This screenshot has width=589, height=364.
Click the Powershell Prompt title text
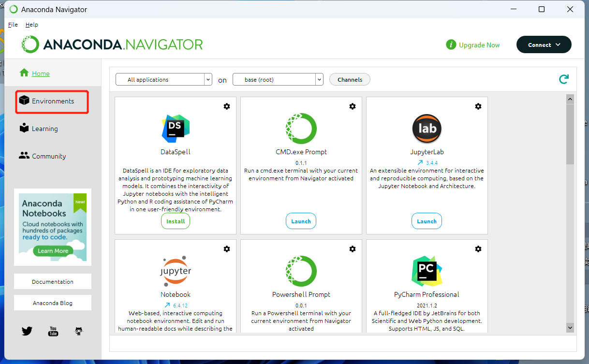point(301,294)
